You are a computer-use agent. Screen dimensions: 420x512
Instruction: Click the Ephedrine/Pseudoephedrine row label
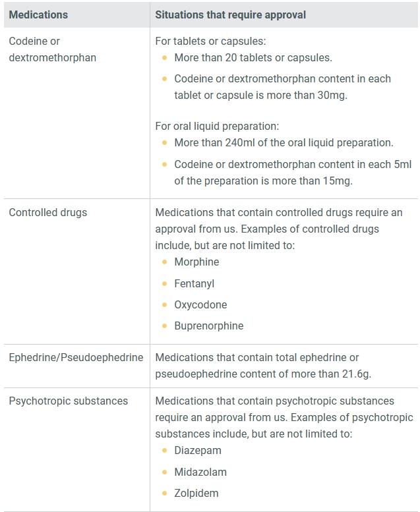coord(76,358)
